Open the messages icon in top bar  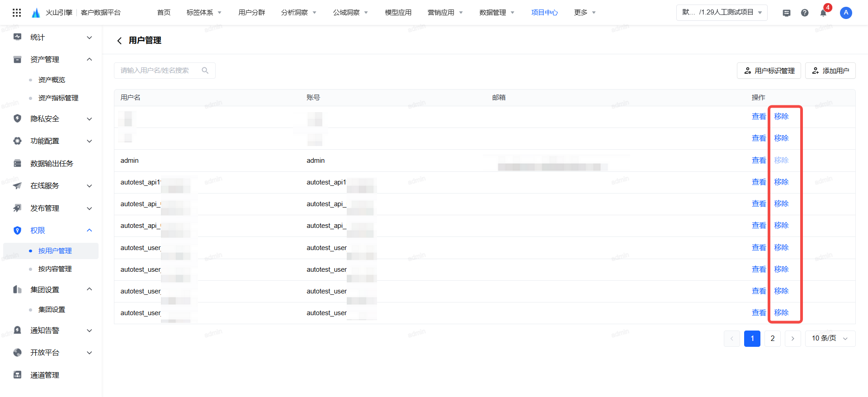(787, 13)
